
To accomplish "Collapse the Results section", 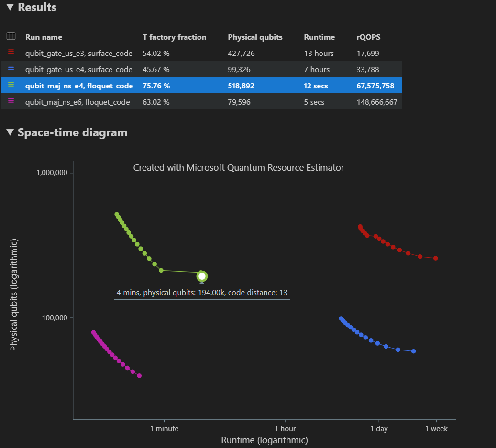I will tap(10, 7).
